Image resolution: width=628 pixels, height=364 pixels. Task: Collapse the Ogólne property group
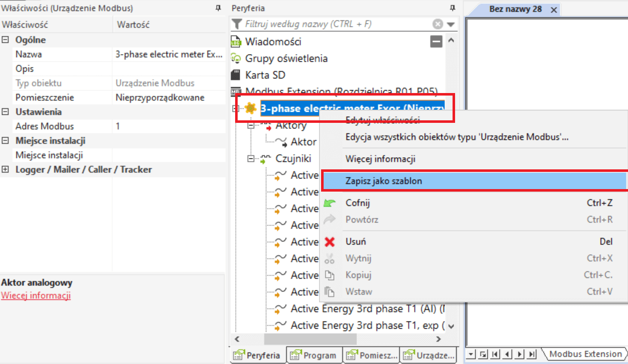6,40
